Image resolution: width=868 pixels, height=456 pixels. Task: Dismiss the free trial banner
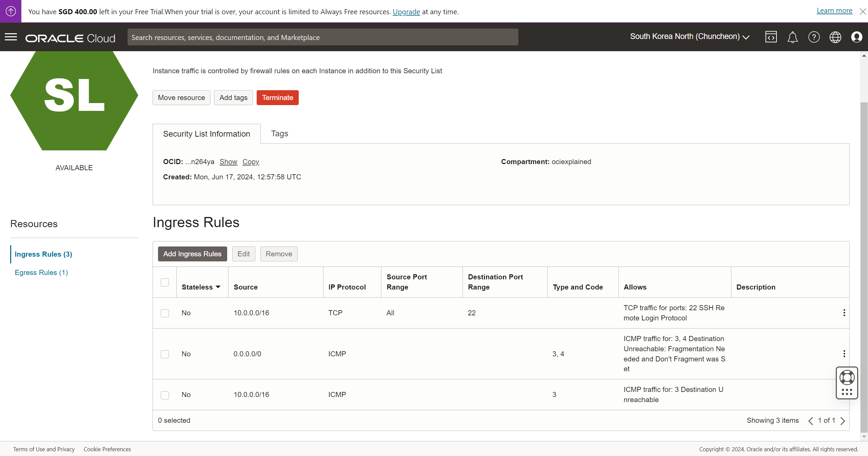point(863,12)
